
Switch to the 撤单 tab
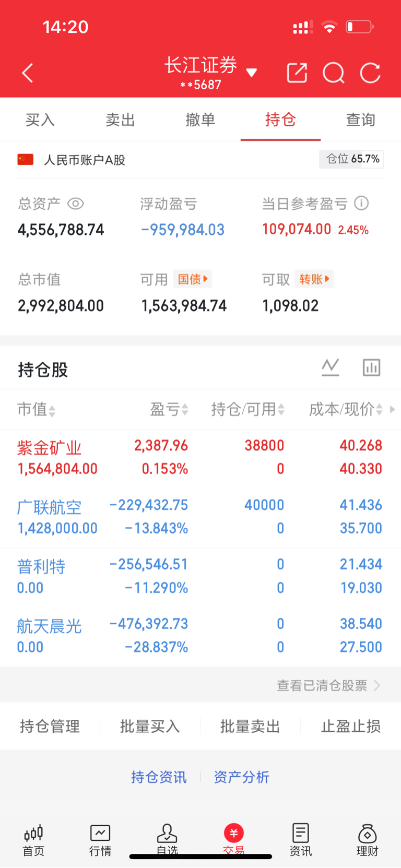tap(200, 120)
